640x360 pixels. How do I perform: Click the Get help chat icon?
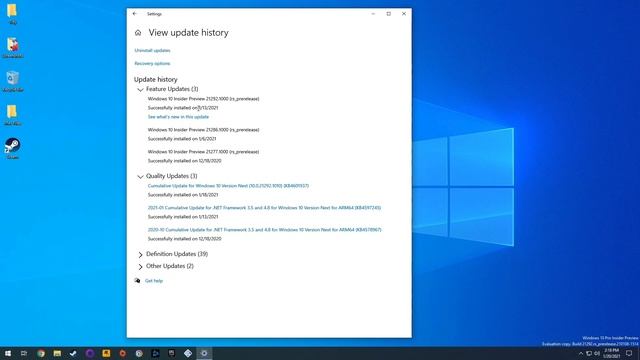(x=138, y=280)
